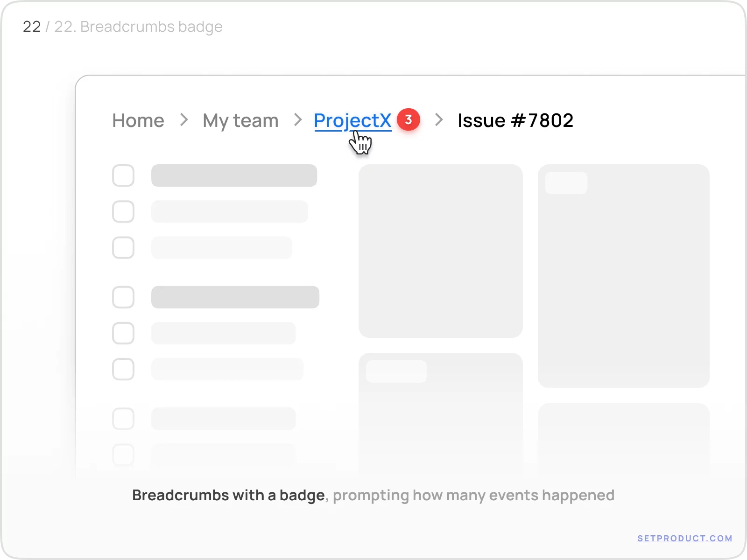Click the chevron after ProjectX badge
The height and width of the screenshot is (560, 747).
point(438,120)
